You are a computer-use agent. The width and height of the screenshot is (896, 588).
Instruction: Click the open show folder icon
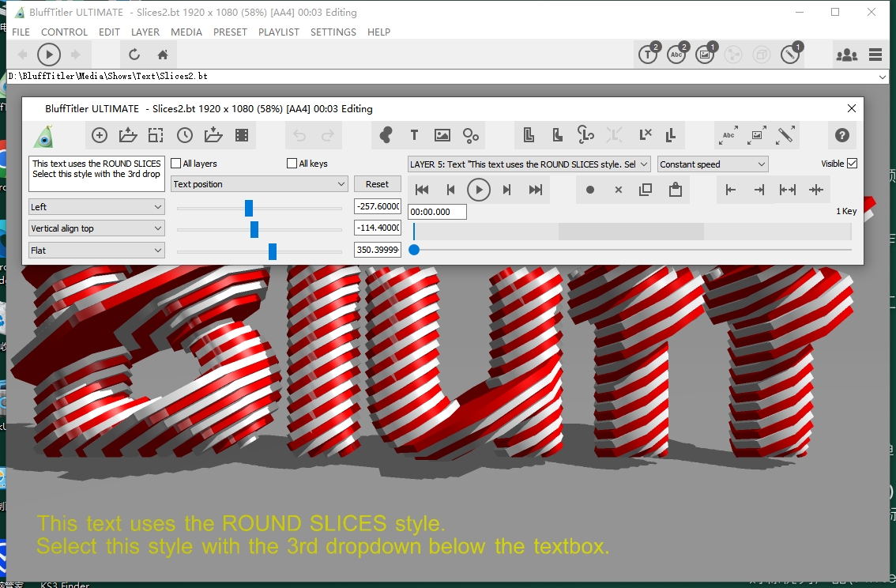(128, 135)
